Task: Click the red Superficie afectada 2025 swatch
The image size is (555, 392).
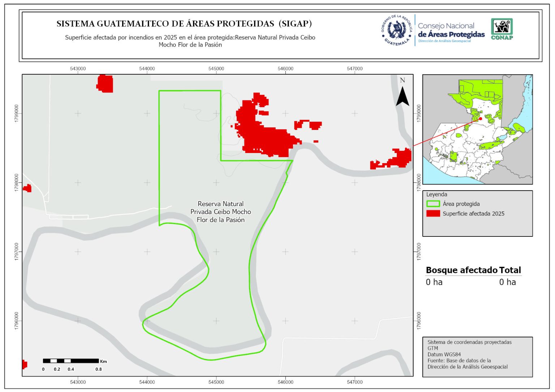Action: coord(433,213)
